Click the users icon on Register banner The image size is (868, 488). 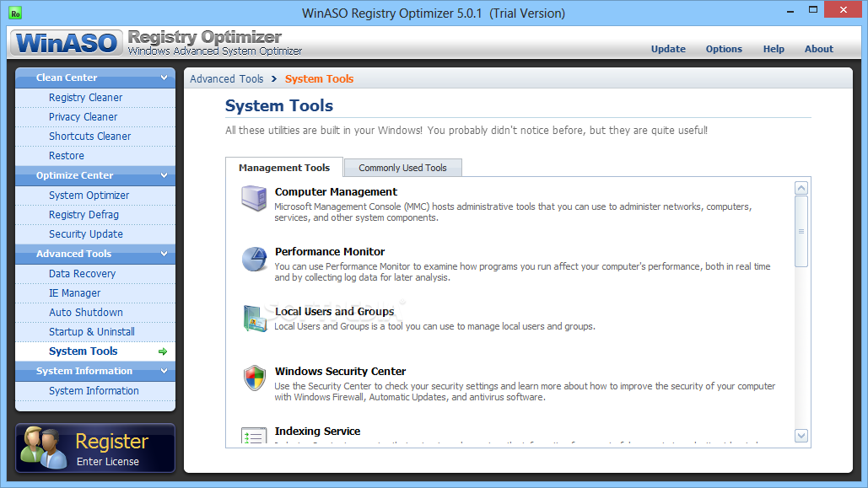coord(43,448)
